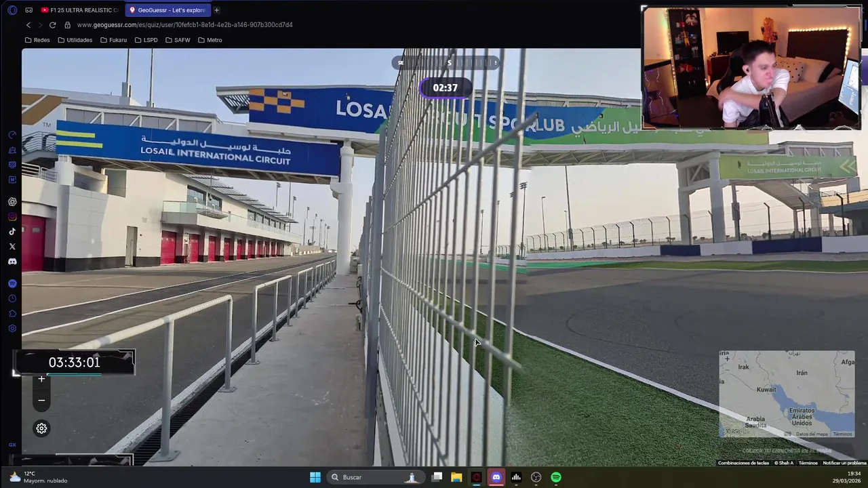Open the sidebar music player icon
The width and height of the screenshot is (868, 488).
pos(12,283)
